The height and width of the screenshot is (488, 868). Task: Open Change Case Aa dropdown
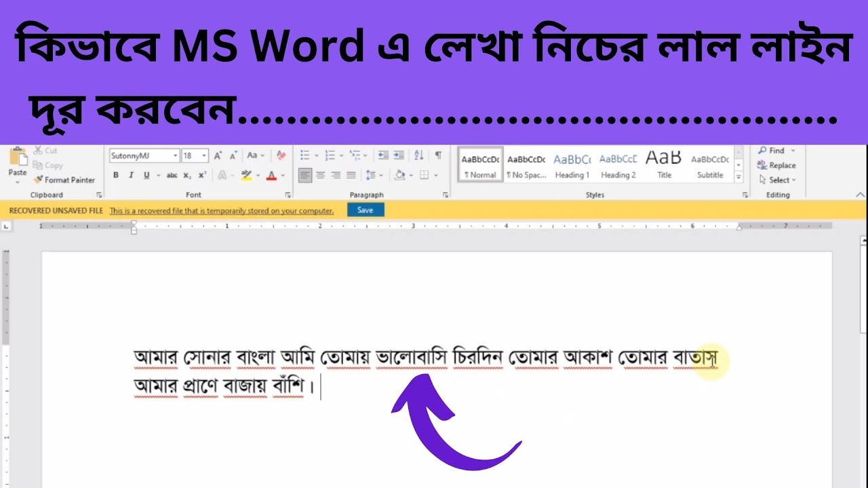pos(256,155)
